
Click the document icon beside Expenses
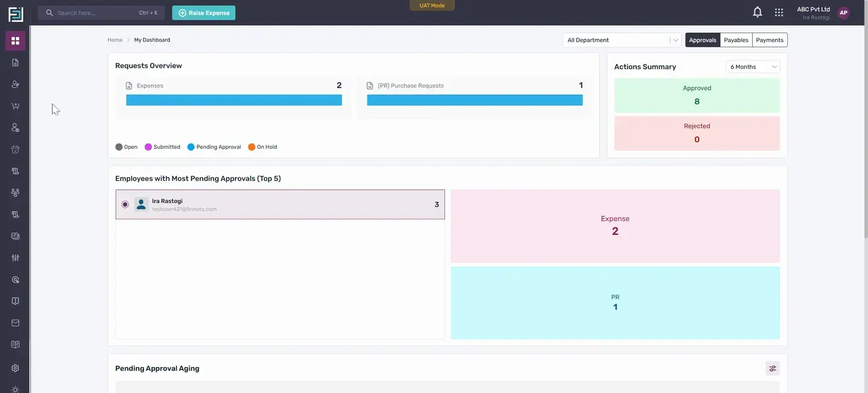tap(128, 86)
